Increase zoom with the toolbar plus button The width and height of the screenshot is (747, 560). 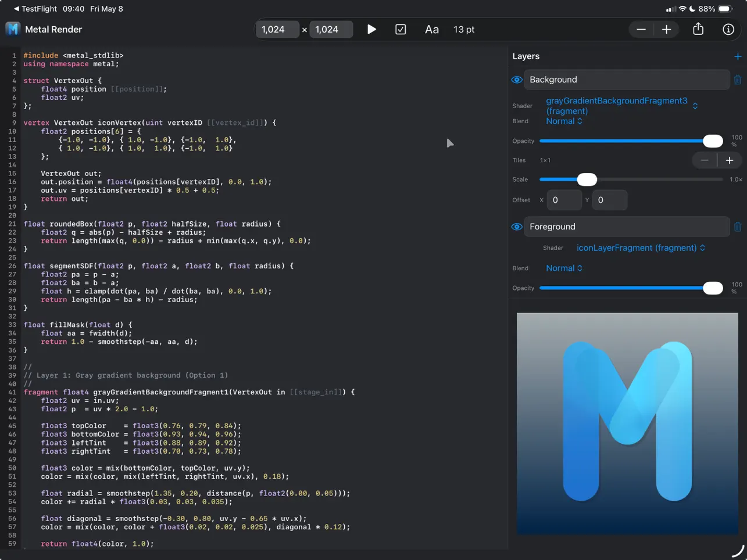[666, 29]
